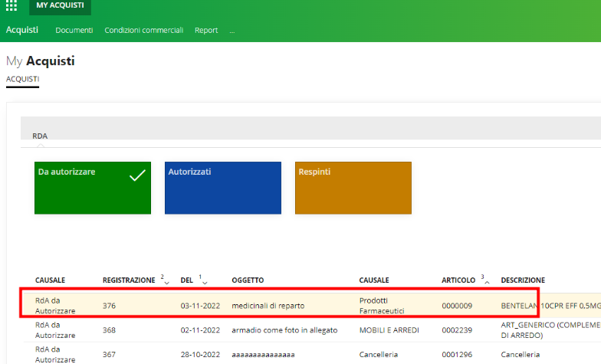Open the app grid launcher icon
Screen dimensions: 601x364
[x=11, y=6]
